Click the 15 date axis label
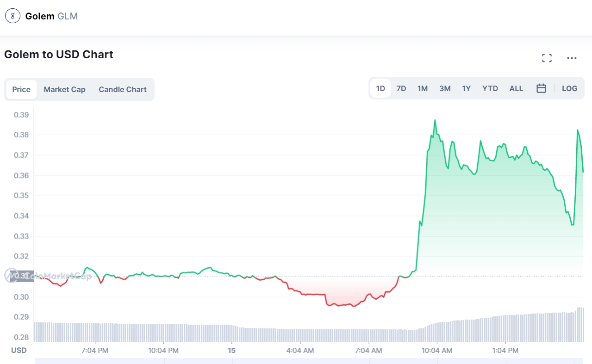 pos(232,350)
